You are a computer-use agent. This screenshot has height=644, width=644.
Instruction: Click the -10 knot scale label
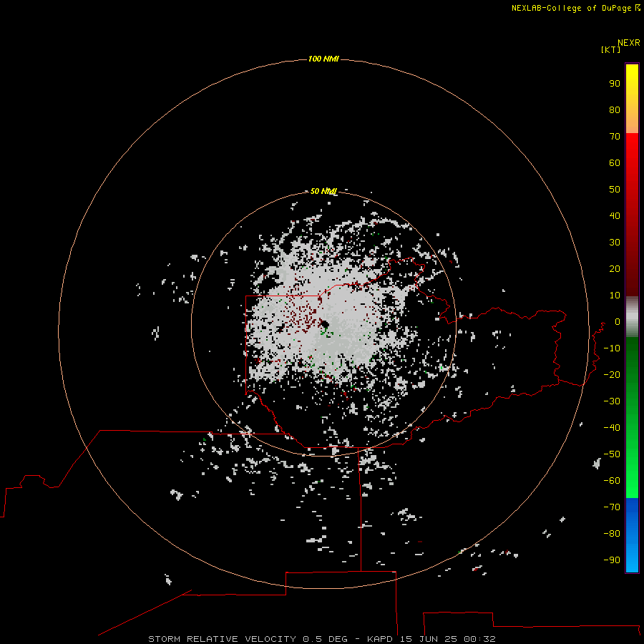click(x=612, y=348)
